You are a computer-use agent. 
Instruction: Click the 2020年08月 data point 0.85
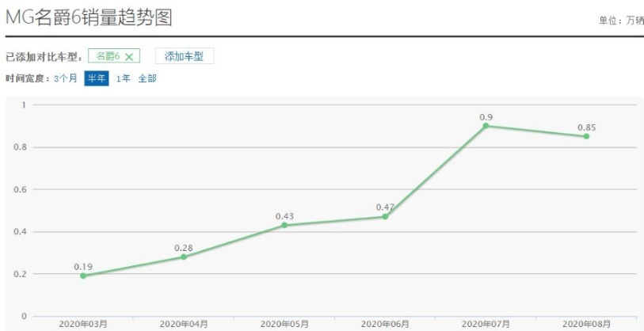pyautogui.click(x=586, y=136)
